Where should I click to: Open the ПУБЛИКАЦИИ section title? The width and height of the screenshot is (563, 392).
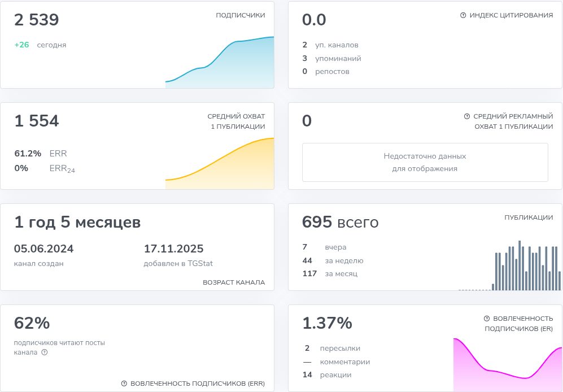(x=529, y=217)
